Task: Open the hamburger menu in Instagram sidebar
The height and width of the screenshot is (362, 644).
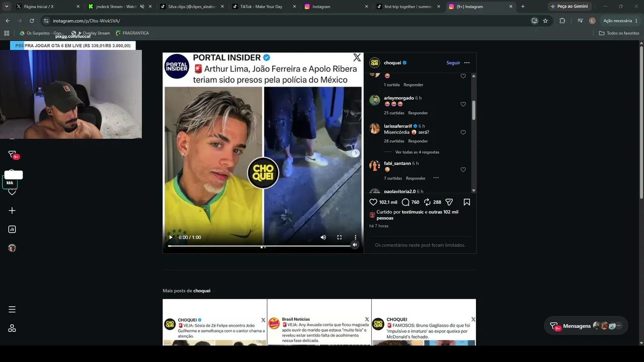Action: pos(12,309)
